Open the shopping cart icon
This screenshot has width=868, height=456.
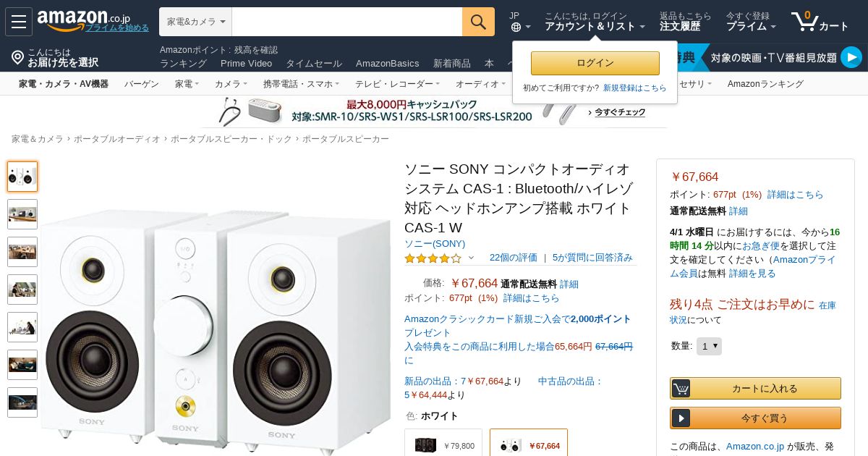(804, 22)
